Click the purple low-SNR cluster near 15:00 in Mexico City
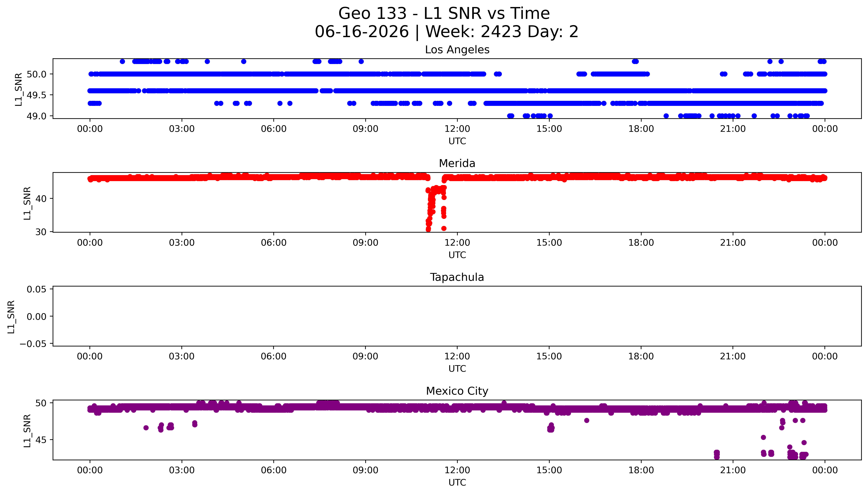Image resolution: width=868 pixels, height=494 pixels. (551, 428)
